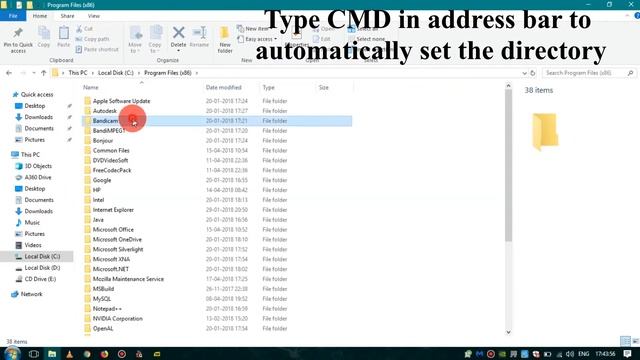Open the Easy access dropdown

(x=257, y=39)
